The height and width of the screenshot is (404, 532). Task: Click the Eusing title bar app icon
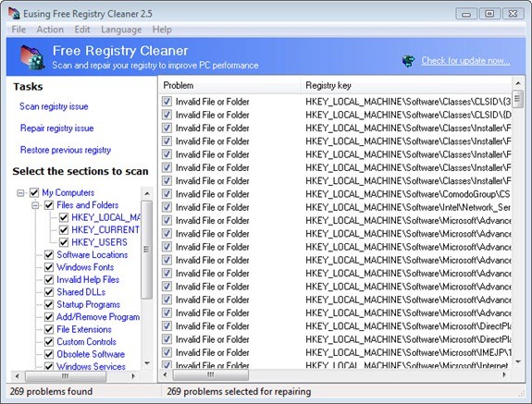(14, 13)
